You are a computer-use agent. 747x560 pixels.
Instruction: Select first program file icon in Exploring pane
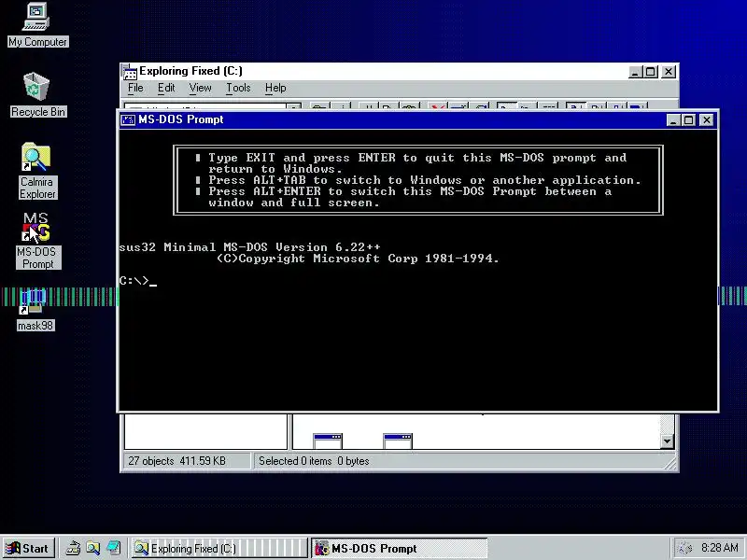click(328, 441)
